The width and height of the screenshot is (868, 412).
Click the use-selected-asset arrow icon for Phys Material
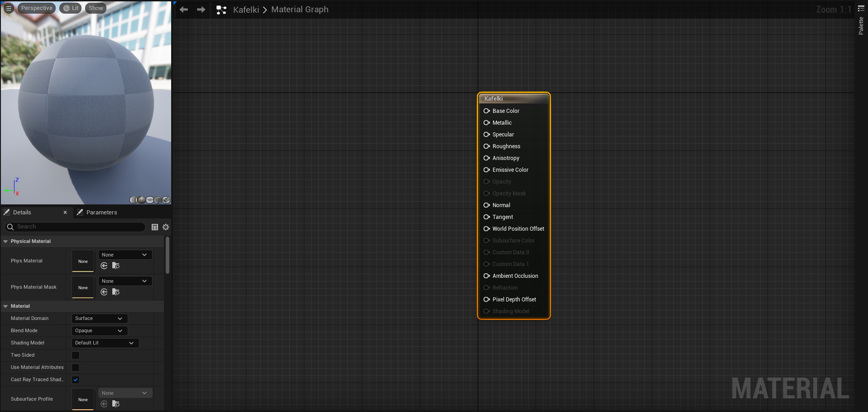104,266
